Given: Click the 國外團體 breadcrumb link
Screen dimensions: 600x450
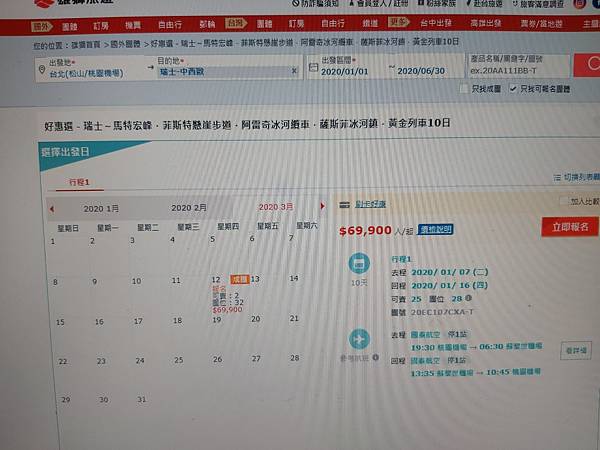Looking at the screenshot, I should click(126, 44).
